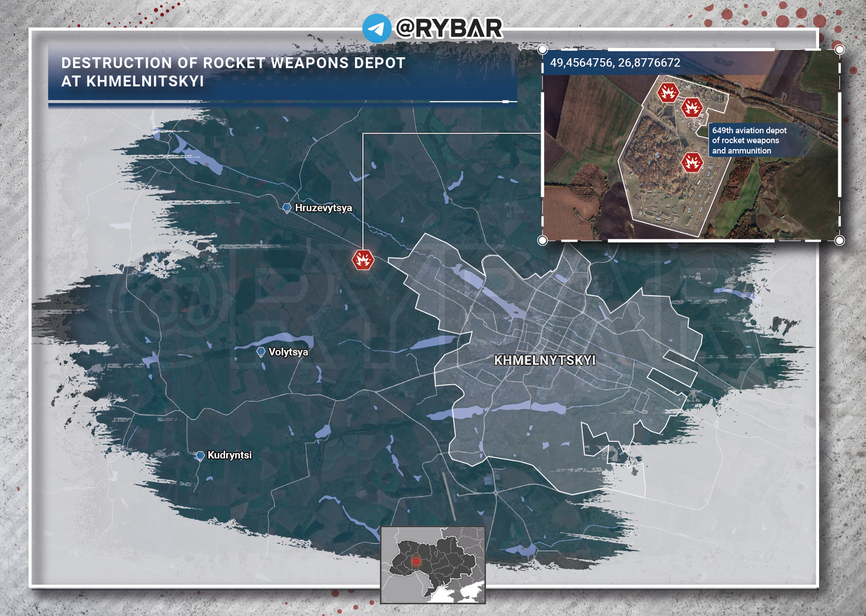Click the red location dot on Ukraine minimap
The image size is (866, 616).
(416, 561)
